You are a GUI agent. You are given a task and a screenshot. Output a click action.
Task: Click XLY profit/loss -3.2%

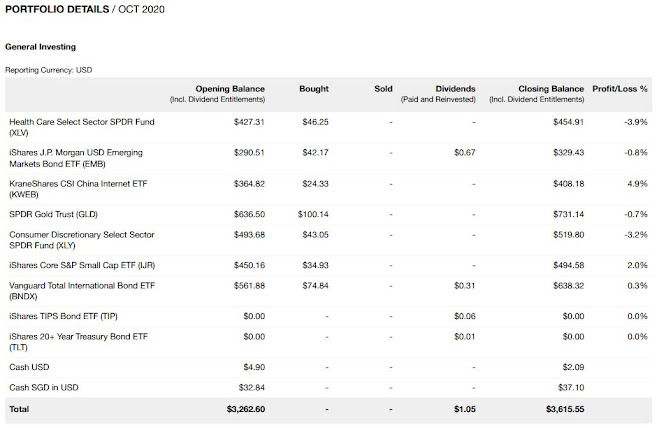pos(636,235)
